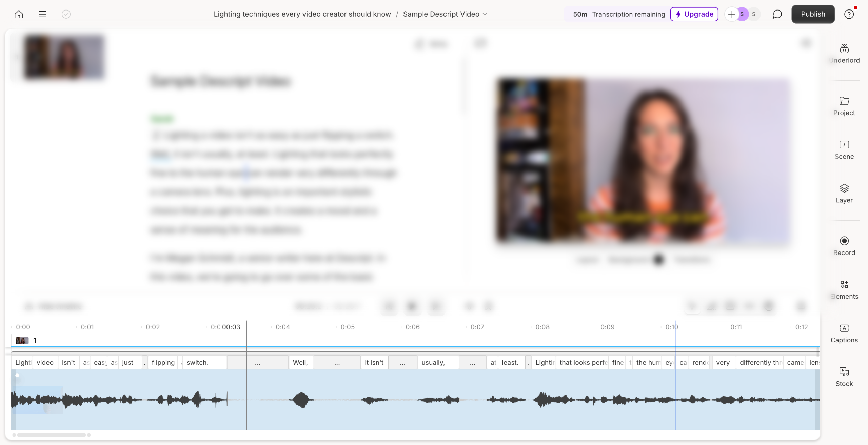Open the comments speech bubble
Viewport: 868px width, 445px height.
coord(777,14)
